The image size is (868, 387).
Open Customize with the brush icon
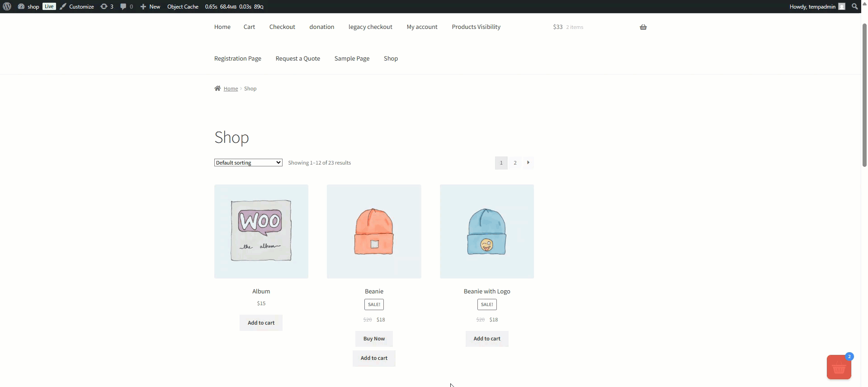(x=77, y=6)
